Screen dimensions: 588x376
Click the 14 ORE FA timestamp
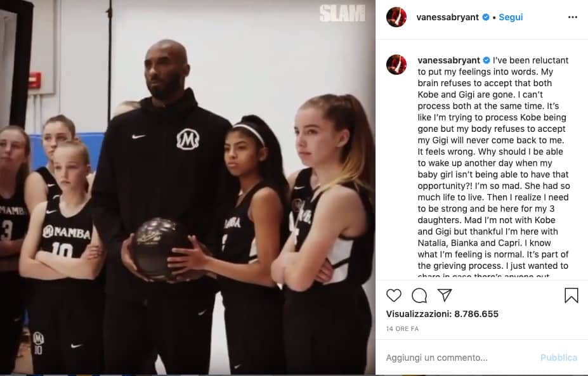coord(402,329)
